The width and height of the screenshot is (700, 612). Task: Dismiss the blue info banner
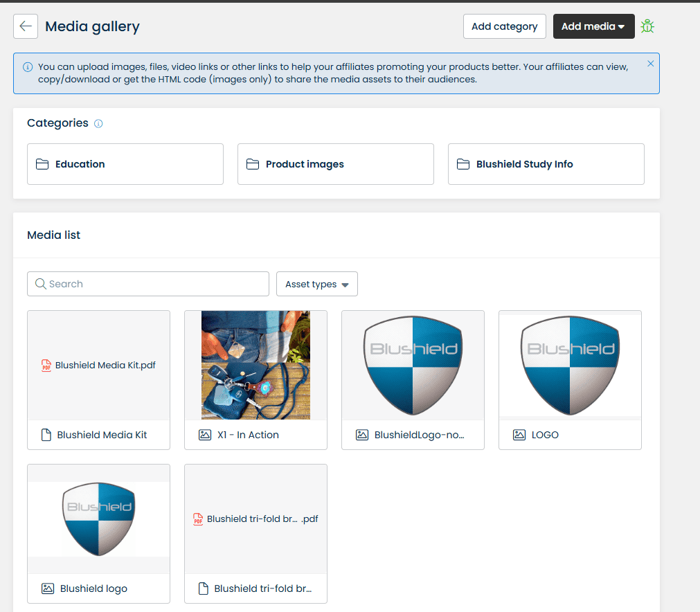650,64
